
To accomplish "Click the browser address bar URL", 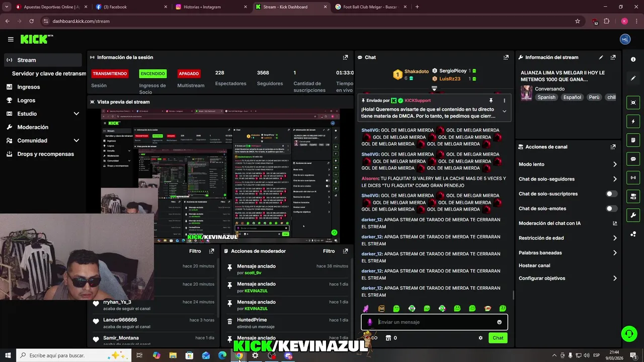I will click(81, 21).
